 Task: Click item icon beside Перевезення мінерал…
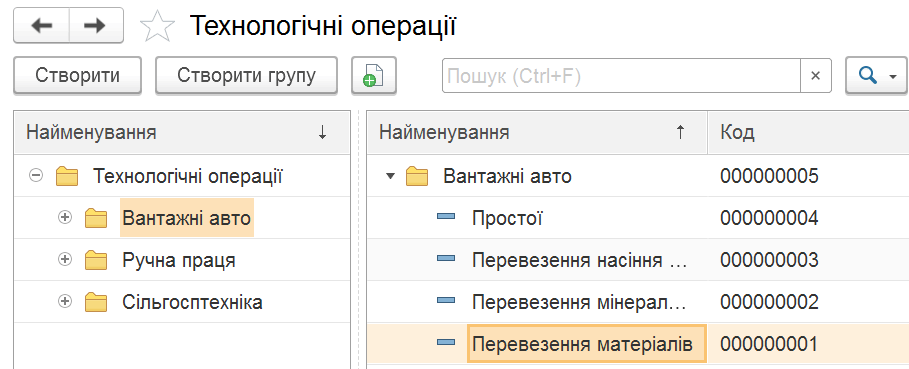(x=446, y=301)
